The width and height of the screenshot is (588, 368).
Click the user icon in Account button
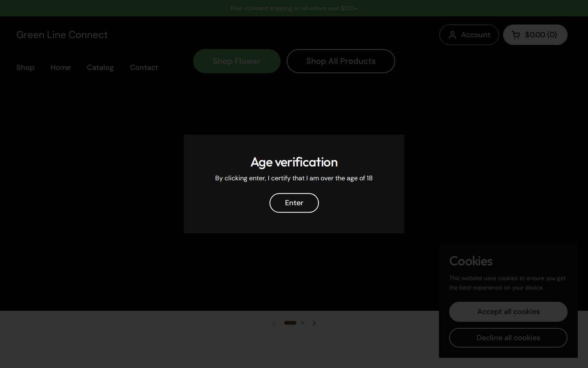pyautogui.click(x=452, y=35)
